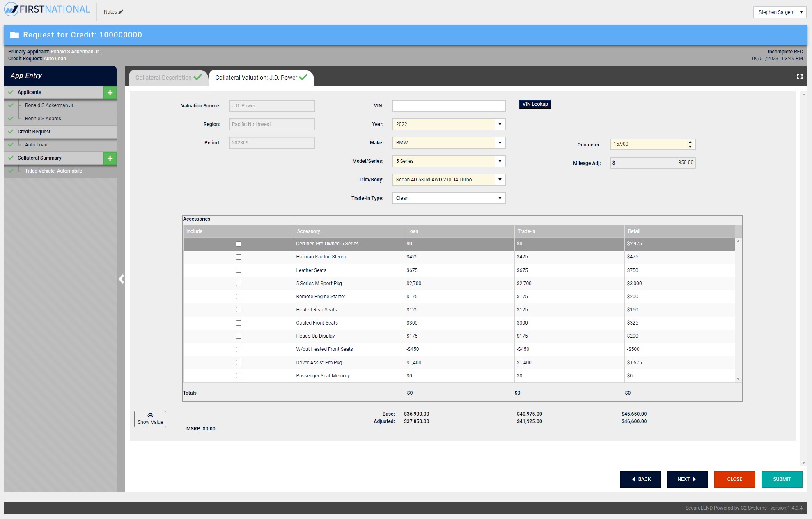Go back with the BACK button
Image resolution: width=812 pixels, height=519 pixels.
pyautogui.click(x=640, y=479)
